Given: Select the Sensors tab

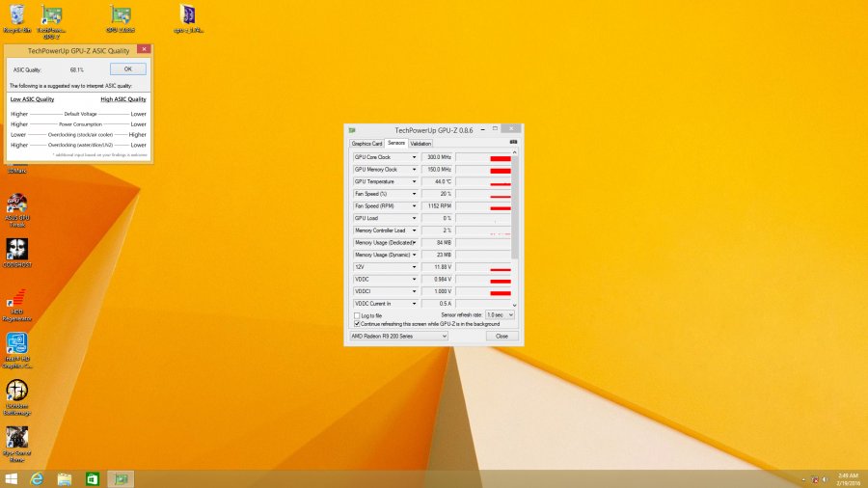Looking at the screenshot, I should 395,143.
